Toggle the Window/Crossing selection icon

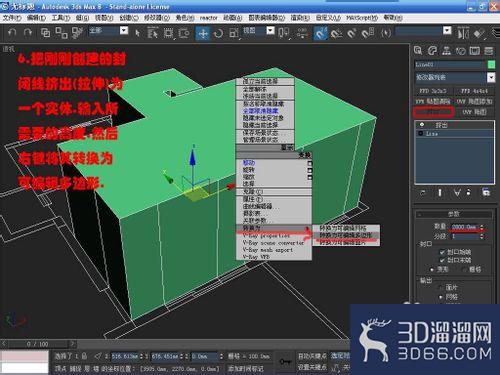click(184, 33)
